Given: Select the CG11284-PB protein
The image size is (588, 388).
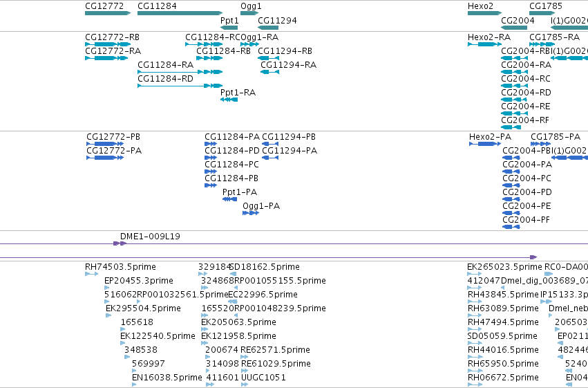Looking at the screenshot, I should [211, 185].
